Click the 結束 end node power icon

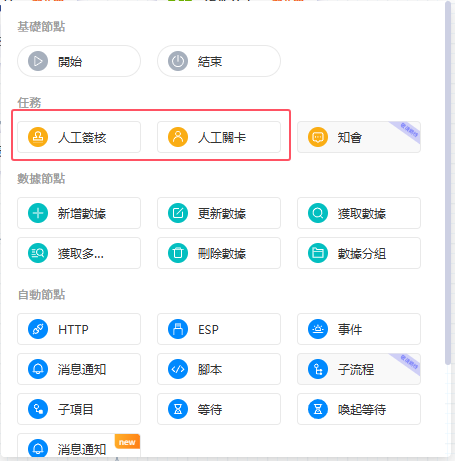tap(178, 61)
